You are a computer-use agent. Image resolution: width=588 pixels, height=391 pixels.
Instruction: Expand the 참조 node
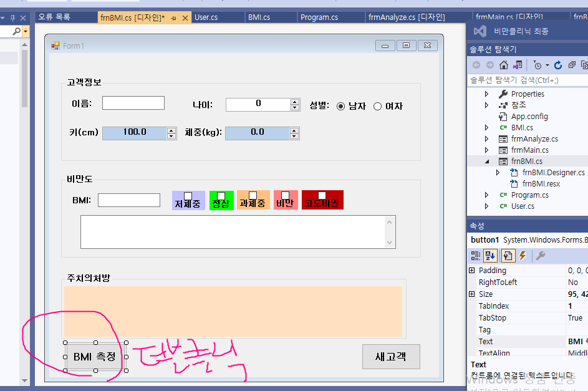(486, 105)
